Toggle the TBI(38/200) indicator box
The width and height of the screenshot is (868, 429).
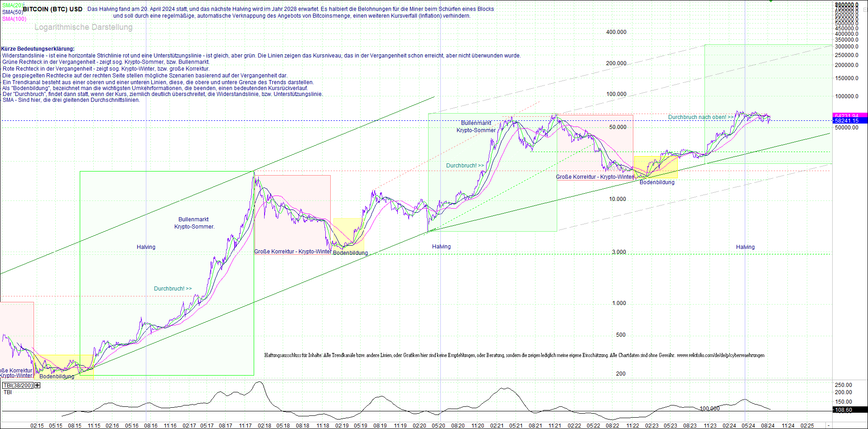18,385
